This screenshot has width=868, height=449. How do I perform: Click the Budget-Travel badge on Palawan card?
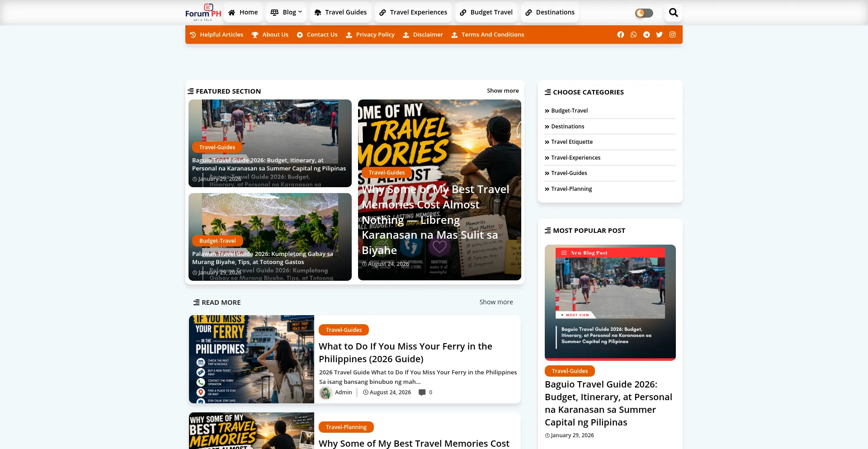coord(217,241)
